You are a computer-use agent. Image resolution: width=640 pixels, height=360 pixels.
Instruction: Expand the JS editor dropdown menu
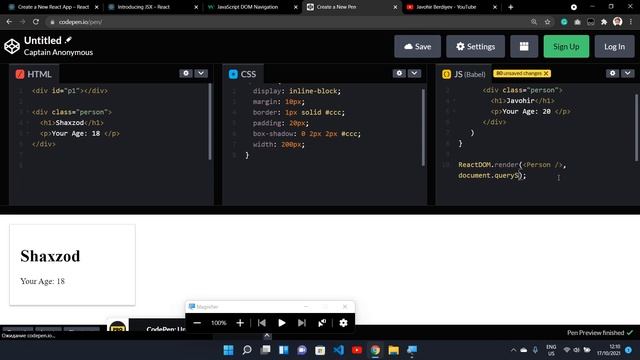627,73
